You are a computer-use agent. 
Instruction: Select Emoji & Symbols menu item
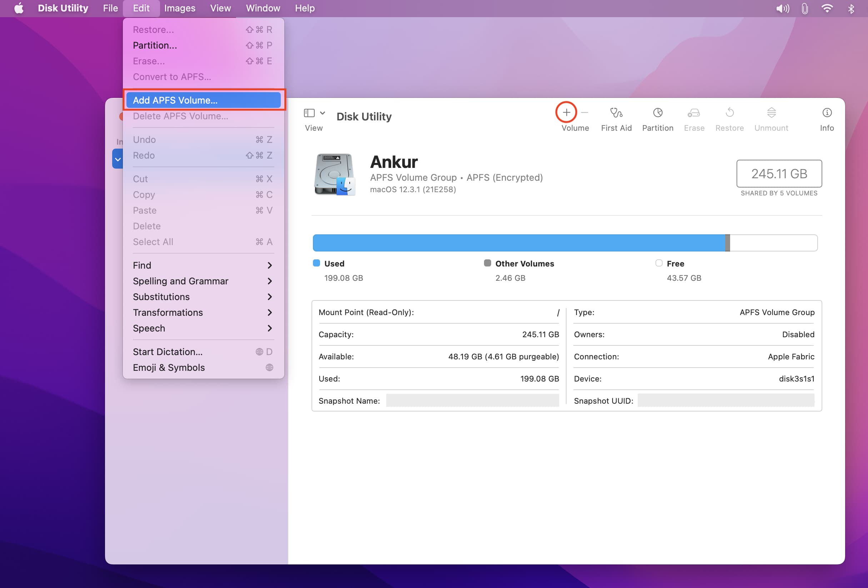coord(203,367)
